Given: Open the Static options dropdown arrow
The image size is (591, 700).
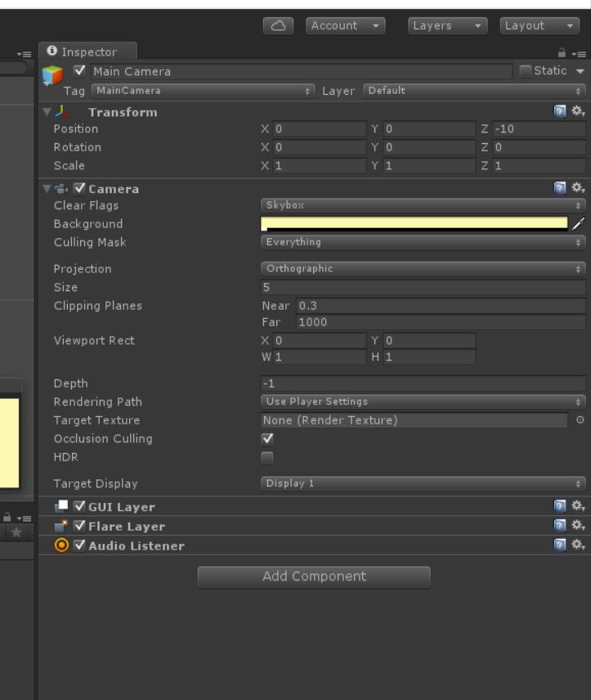Looking at the screenshot, I should click(x=580, y=71).
